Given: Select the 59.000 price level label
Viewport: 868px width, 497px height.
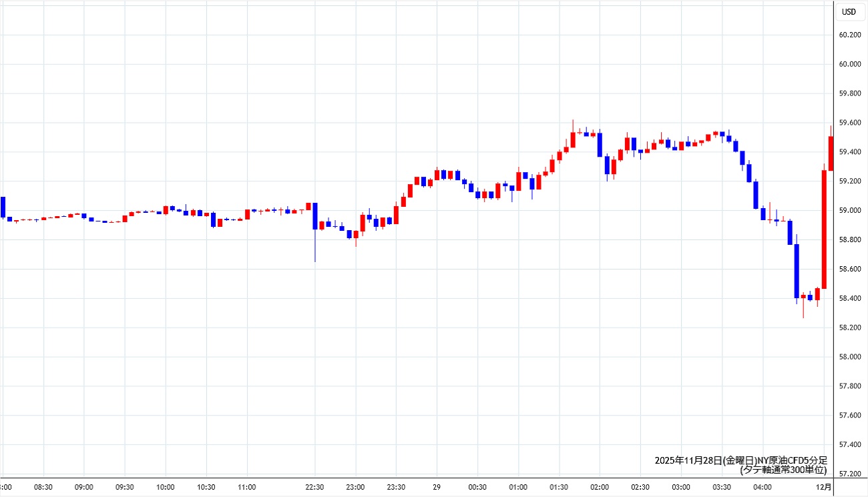Looking at the screenshot, I should pos(849,211).
